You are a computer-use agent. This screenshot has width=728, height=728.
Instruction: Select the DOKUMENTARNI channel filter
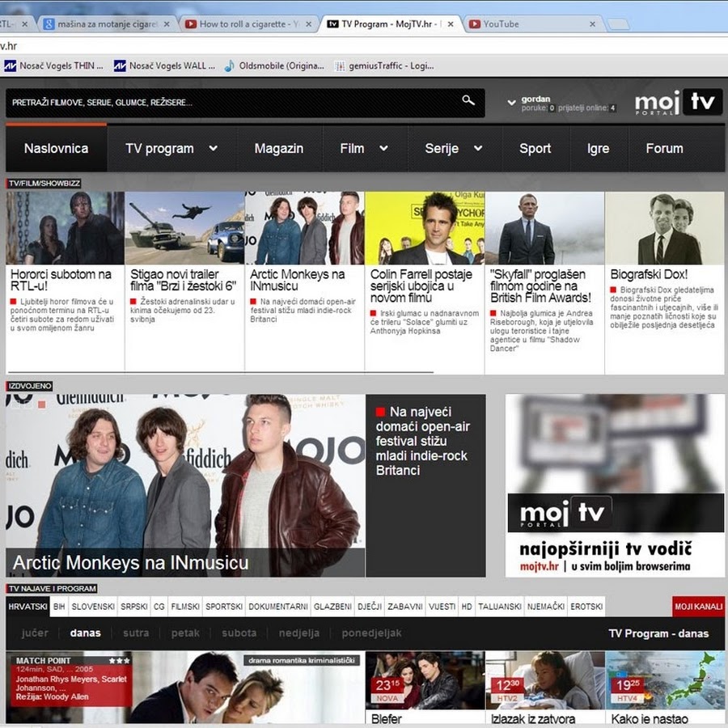[278, 607]
